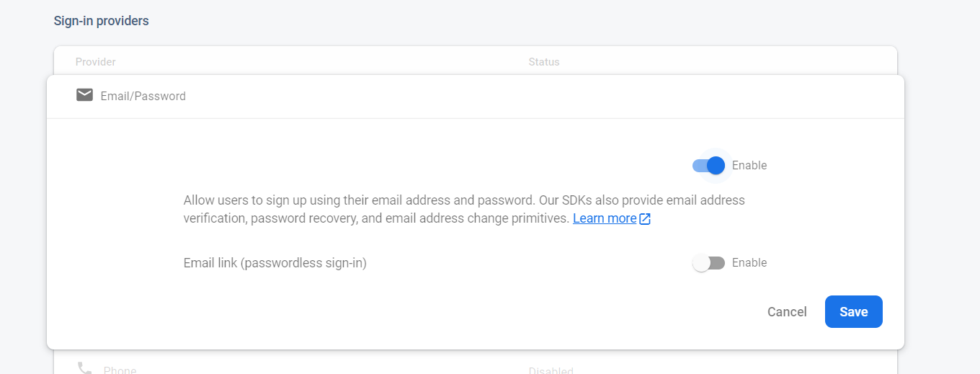Image resolution: width=980 pixels, height=374 pixels.
Task: Click the Provider column header
Action: (x=95, y=62)
